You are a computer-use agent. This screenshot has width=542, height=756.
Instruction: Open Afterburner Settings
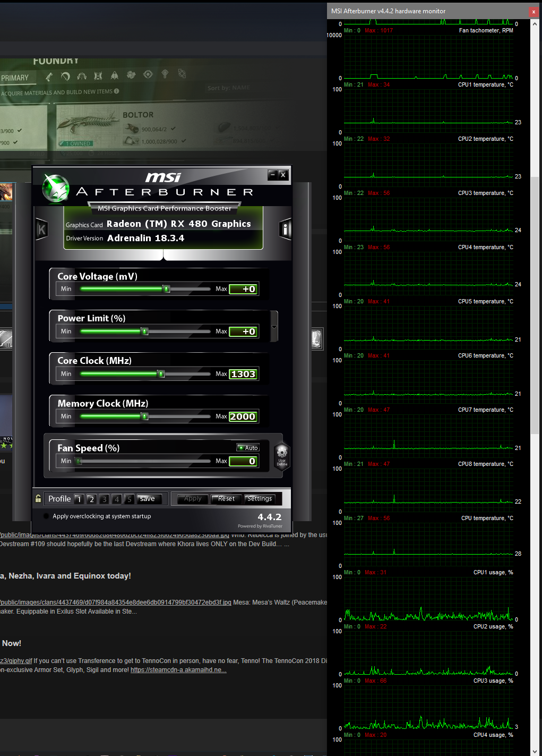coord(260,499)
